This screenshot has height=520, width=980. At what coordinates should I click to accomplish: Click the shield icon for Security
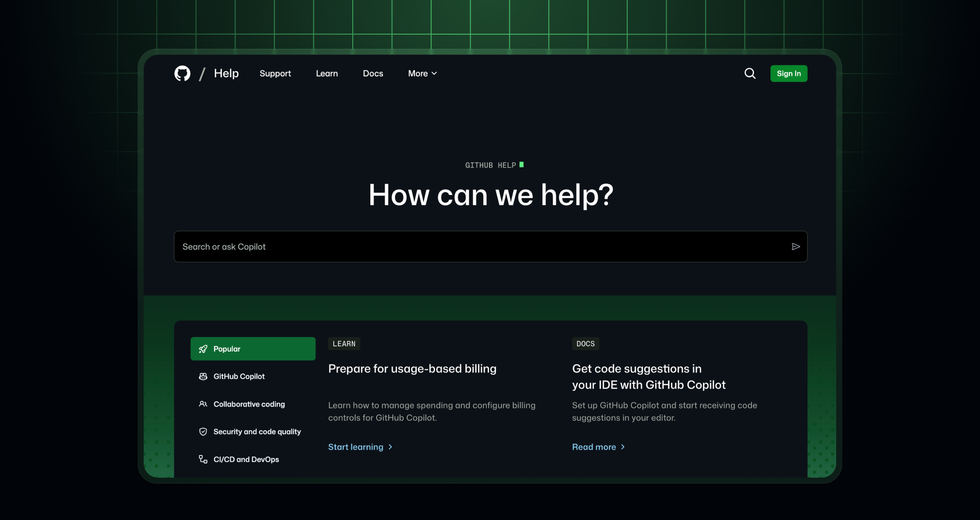[203, 432]
